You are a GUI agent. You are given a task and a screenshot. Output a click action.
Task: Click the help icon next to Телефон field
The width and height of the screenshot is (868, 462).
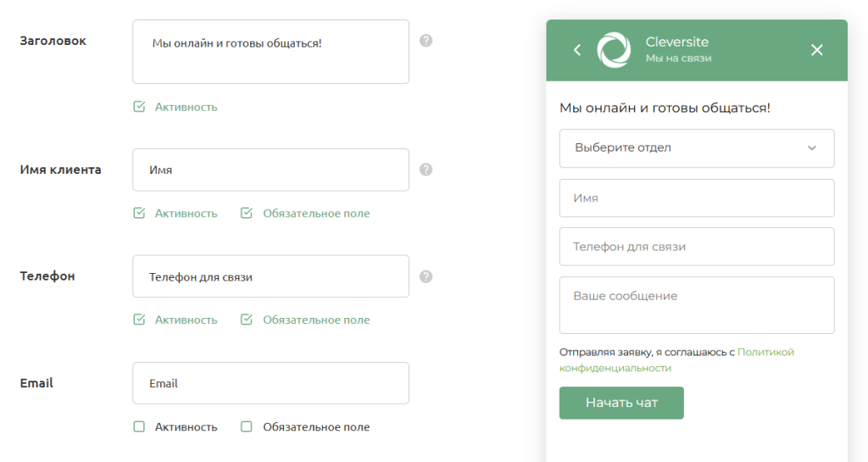pyautogui.click(x=426, y=276)
